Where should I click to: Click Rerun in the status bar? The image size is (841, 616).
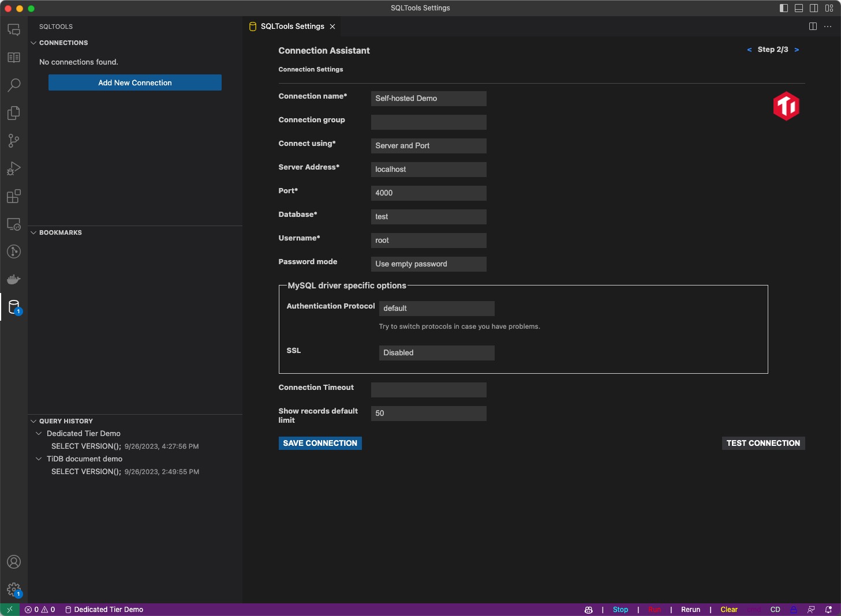coord(690,610)
